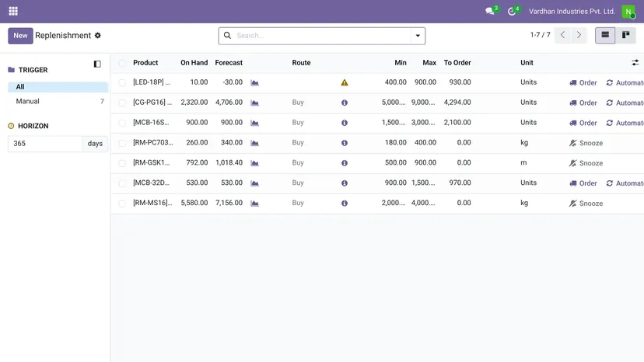Switch to kanban view
The height and width of the screenshot is (362, 644).
[x=625, y=35]
